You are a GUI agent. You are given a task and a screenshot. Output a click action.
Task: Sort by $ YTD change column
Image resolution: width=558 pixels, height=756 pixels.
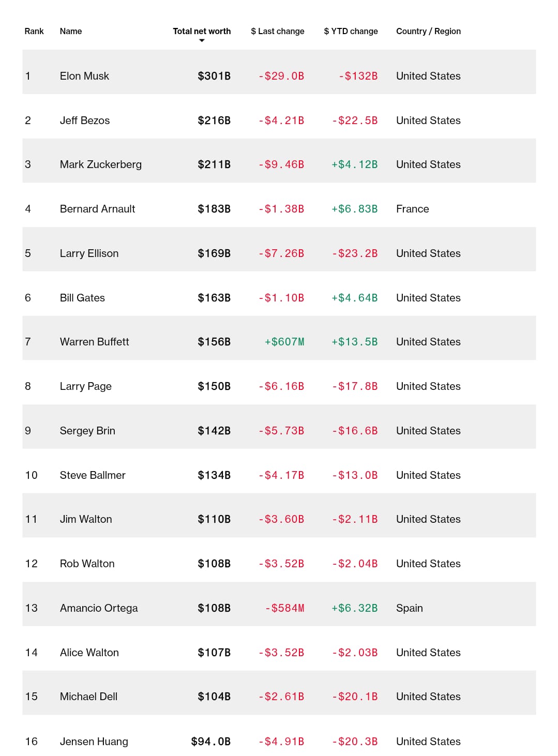[x=351, y=31]
